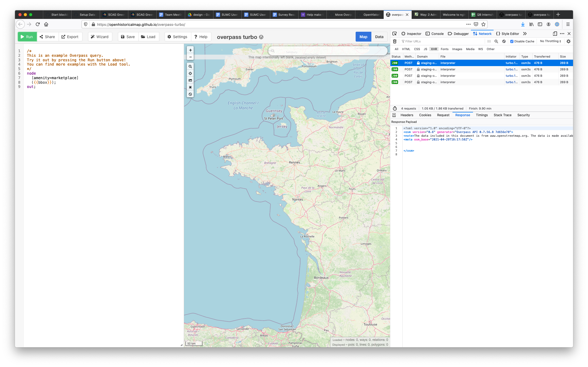Switch the viewer to Data view
This screenshot has height=367, width=588.
(379, 37)
